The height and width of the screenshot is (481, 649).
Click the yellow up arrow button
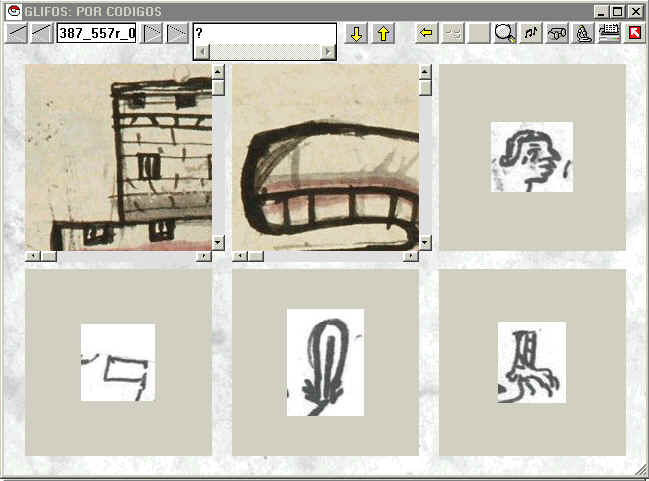pyautogui.click(x=382, y=33)
